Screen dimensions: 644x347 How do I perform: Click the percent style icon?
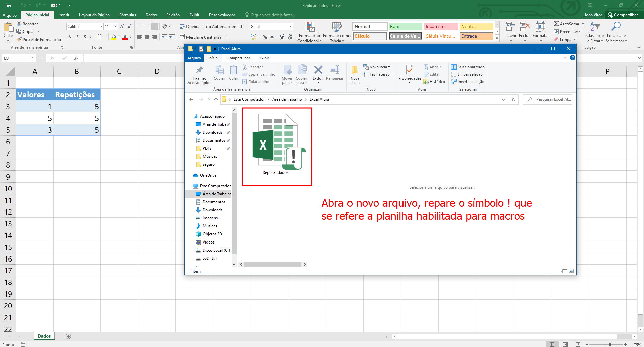tap(265, 37)
